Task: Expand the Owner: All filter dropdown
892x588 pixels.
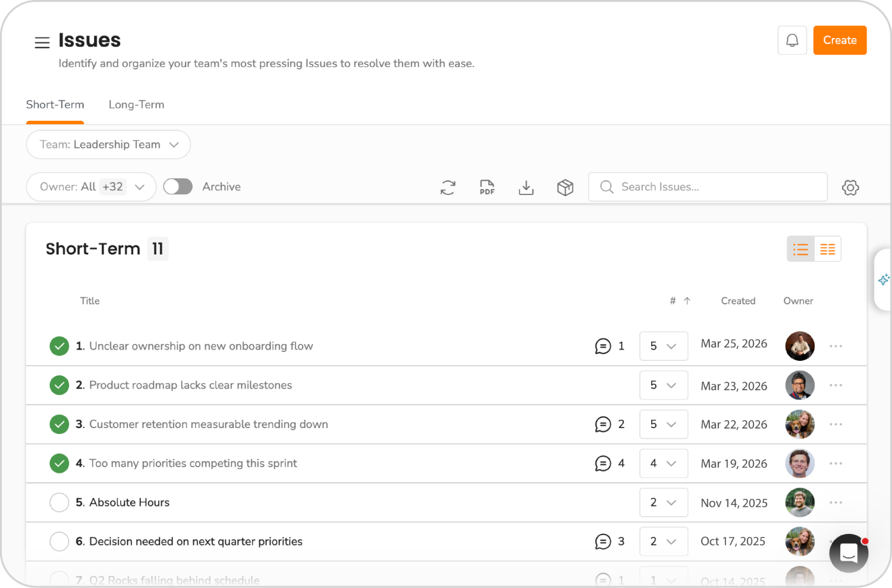Action: [90, 186]
